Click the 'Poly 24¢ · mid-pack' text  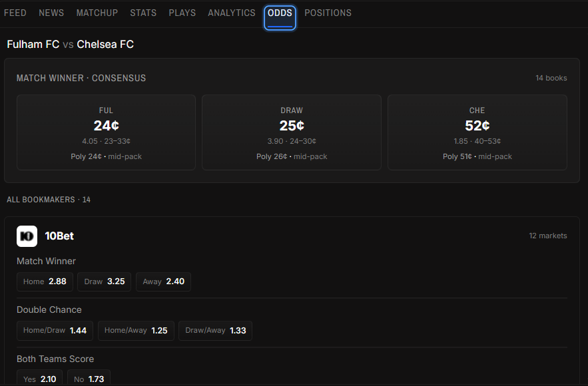point(106,156)
